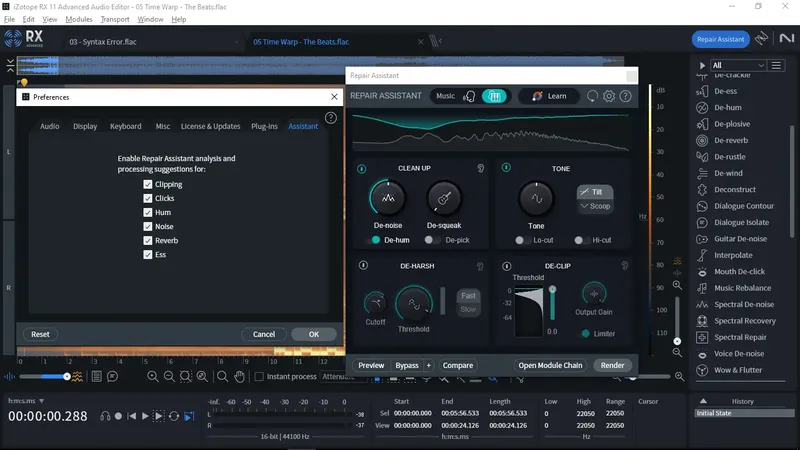
Task: Select the Spectral Repair module
Action: tap(740, 337)
